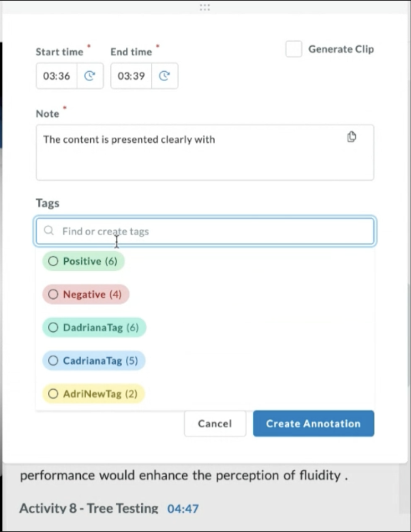
Task: Click the Cancel button
Action: [x=215, y=423]
